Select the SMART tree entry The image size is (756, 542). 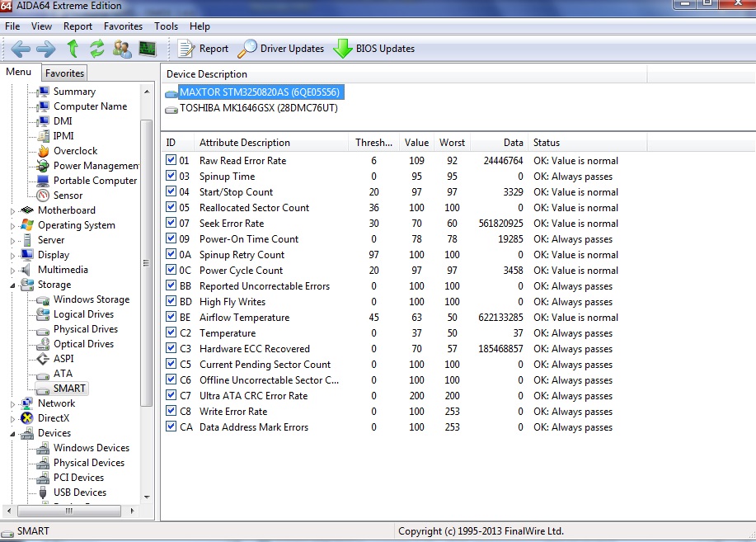pyautogui.click(x=62, y=389)
